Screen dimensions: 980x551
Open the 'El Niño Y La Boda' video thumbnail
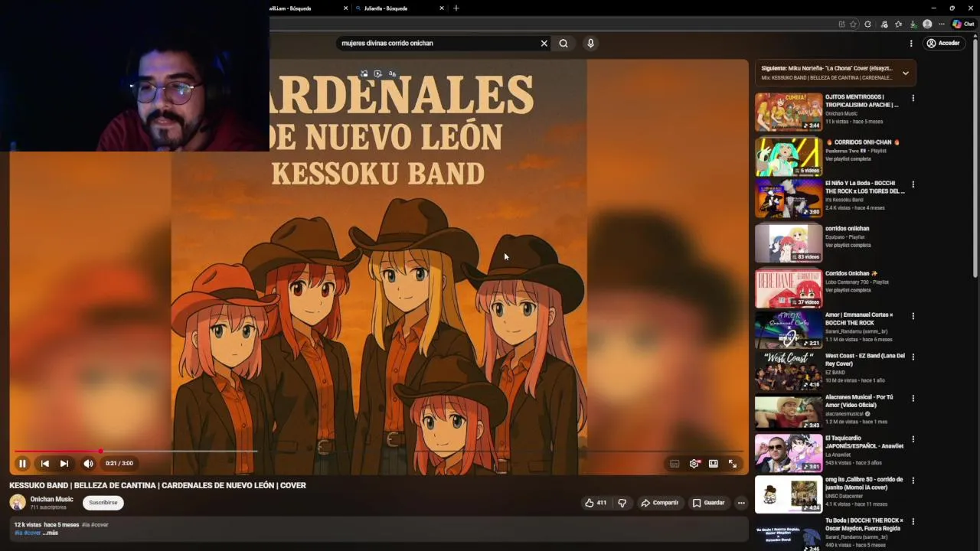[x=789, y=198]
